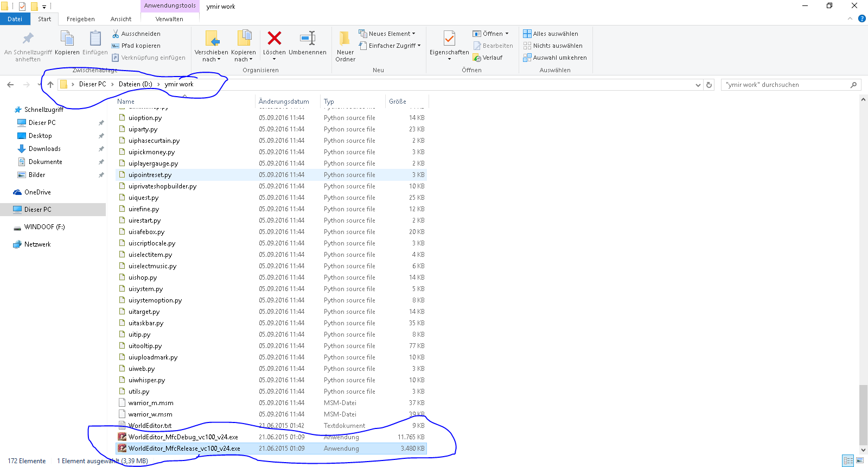Click the ymir work breadcrumb segment
The image size is (868, 467).
179,84
